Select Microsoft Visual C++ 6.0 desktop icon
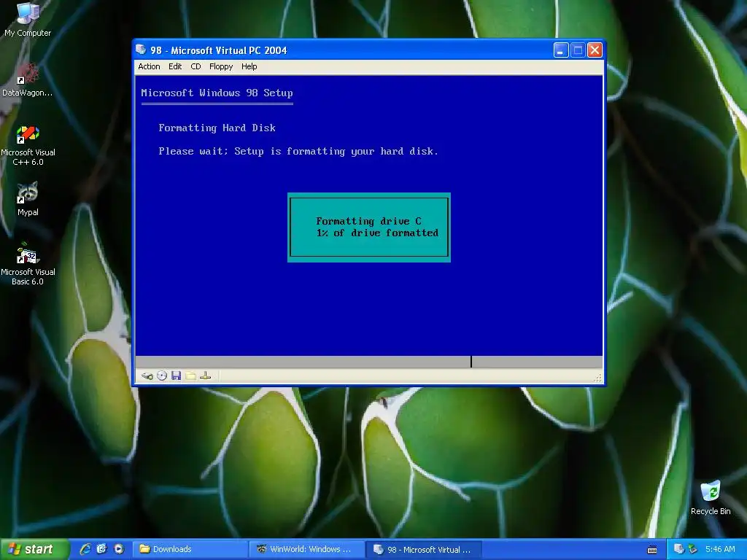Image resolution: width=747 pixels, height=560 pixels. point(28,145)
